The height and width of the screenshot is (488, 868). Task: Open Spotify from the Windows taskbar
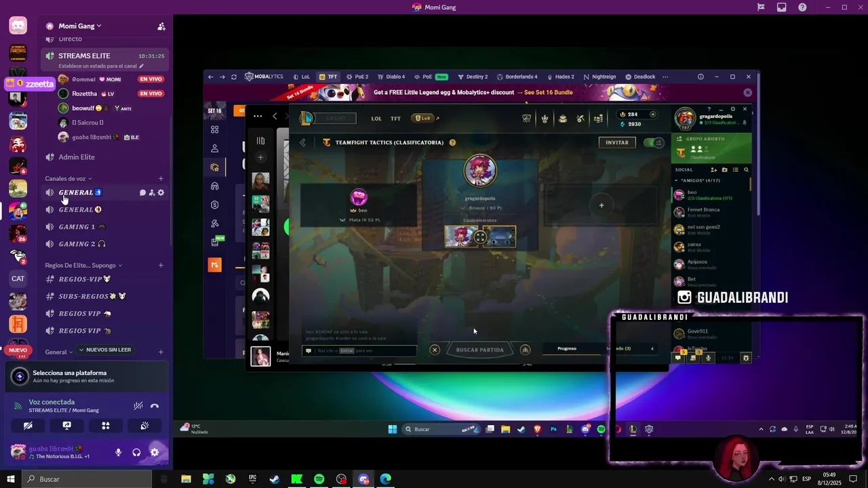319,479
